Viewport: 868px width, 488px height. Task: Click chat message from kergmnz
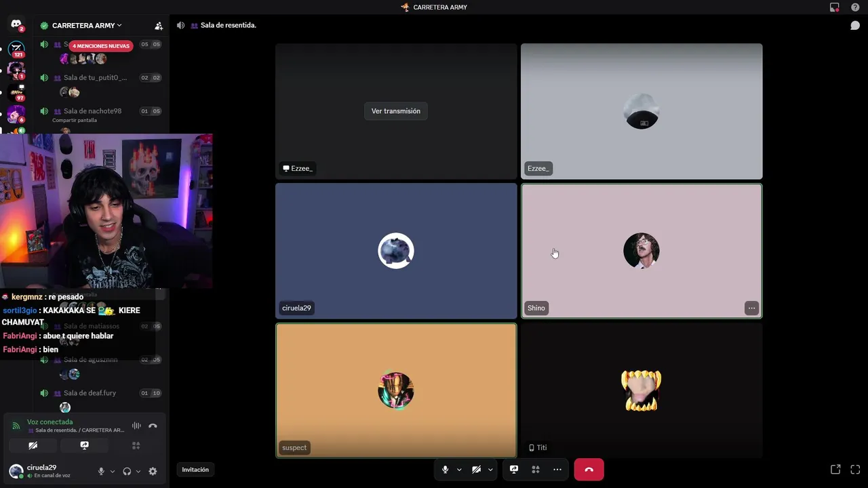coord(43,297)
